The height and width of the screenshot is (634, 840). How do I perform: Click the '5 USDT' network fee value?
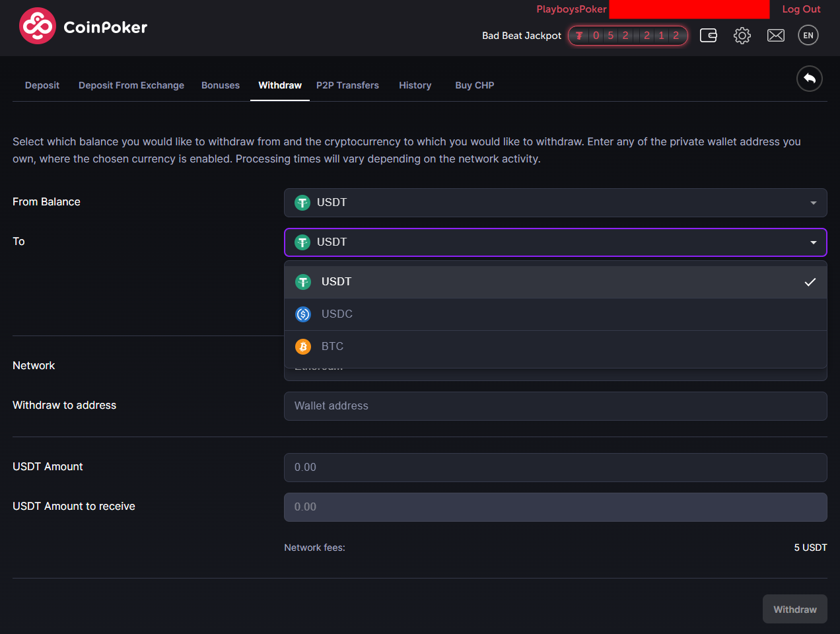point(810,547)
